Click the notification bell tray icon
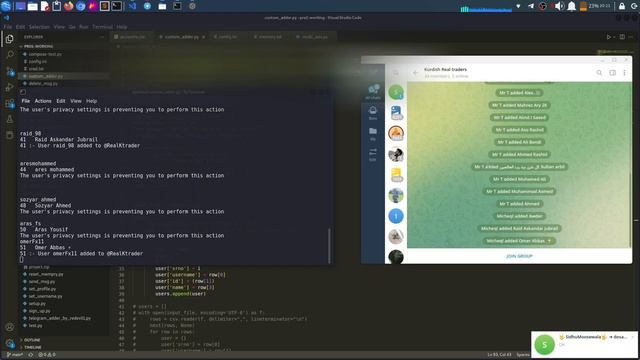The width and height of the screenshot is (640, 360). click(x=571, y=6)
